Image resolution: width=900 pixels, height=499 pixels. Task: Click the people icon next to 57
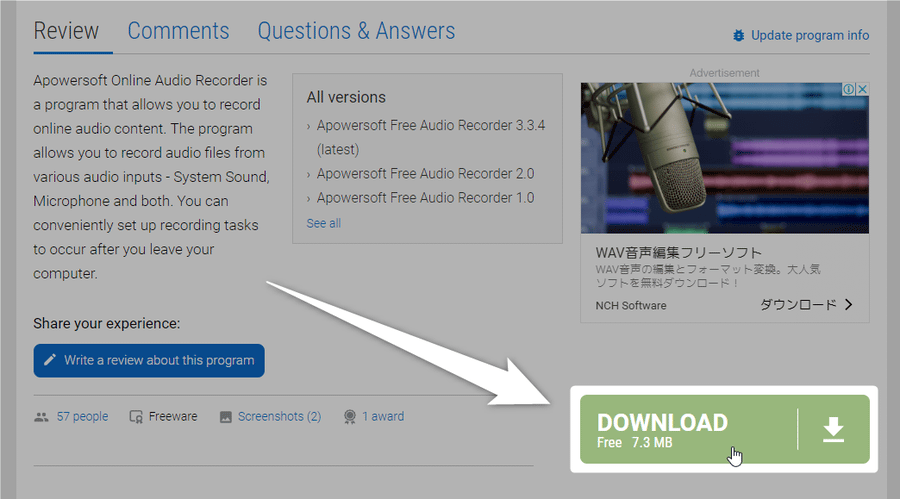pyautogui.click(x=41, y=417)
